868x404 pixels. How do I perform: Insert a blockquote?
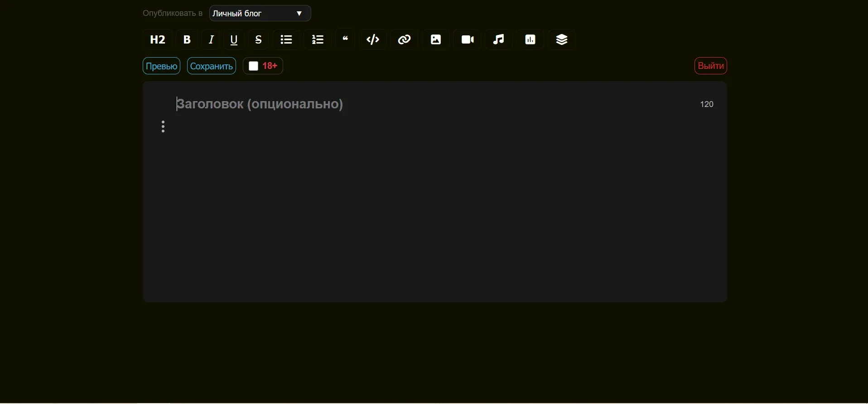(x=346, y=40)
